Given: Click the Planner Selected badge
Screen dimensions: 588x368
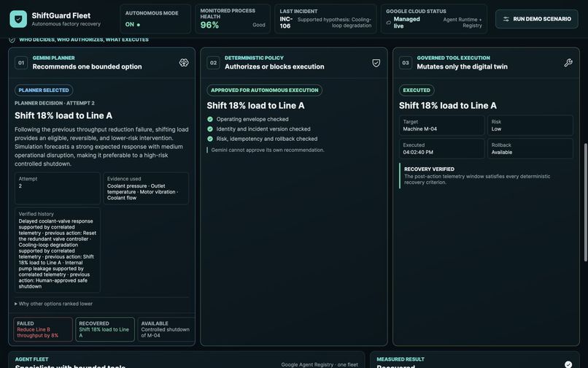Looking at the screenshot, I should pyautogui.click(x=44, y=90).
